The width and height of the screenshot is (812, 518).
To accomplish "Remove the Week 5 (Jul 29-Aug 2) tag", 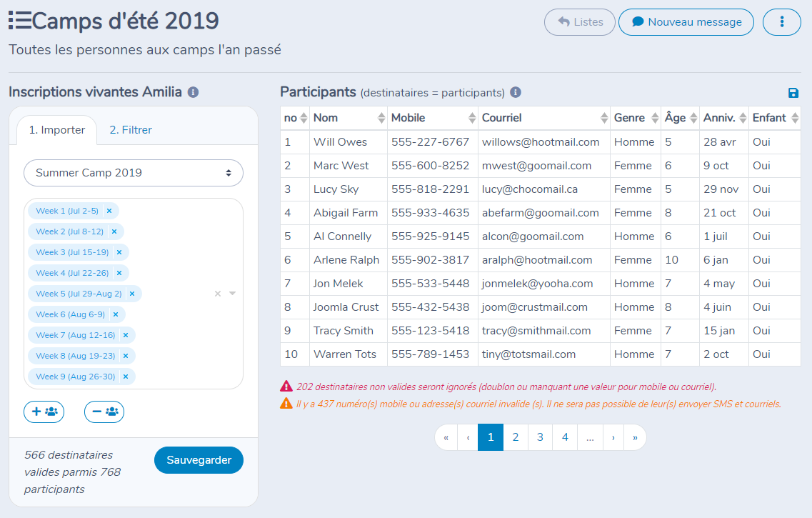I will [x=132, y=294].
